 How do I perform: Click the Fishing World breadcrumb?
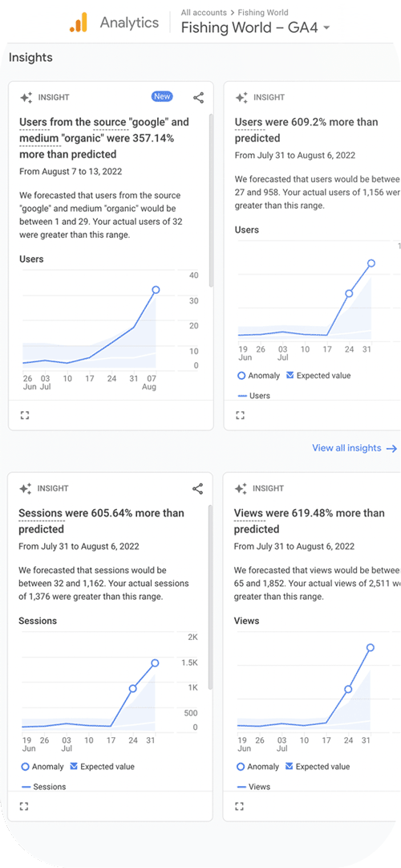263,12
